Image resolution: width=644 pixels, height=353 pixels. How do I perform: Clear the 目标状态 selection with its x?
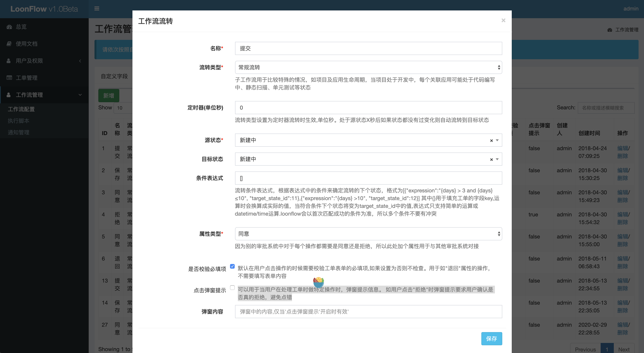[491, 159]
